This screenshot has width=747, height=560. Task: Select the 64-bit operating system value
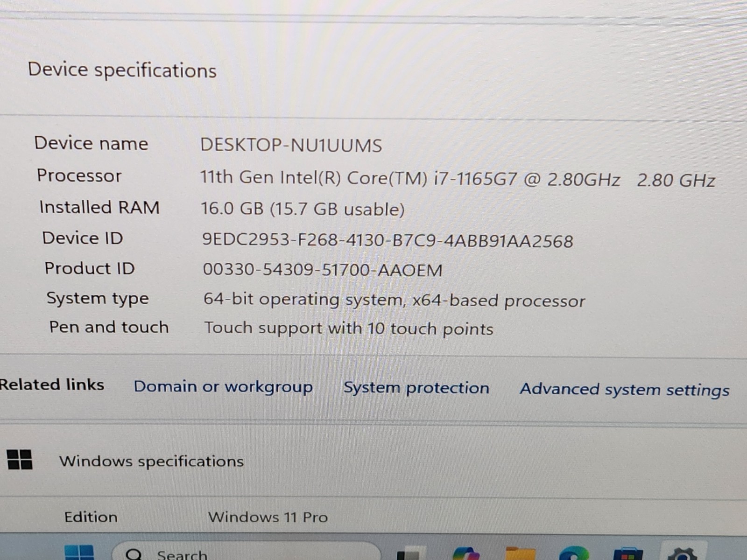tap(394, 301)
